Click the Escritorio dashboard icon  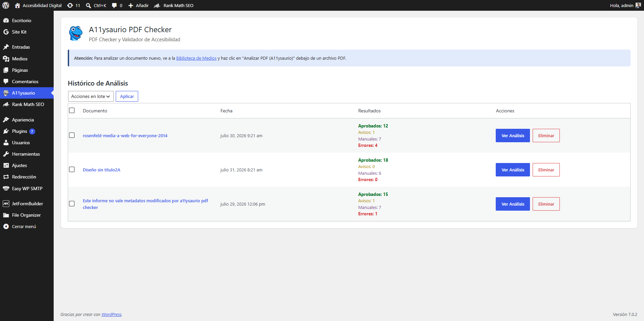(6, 20)
